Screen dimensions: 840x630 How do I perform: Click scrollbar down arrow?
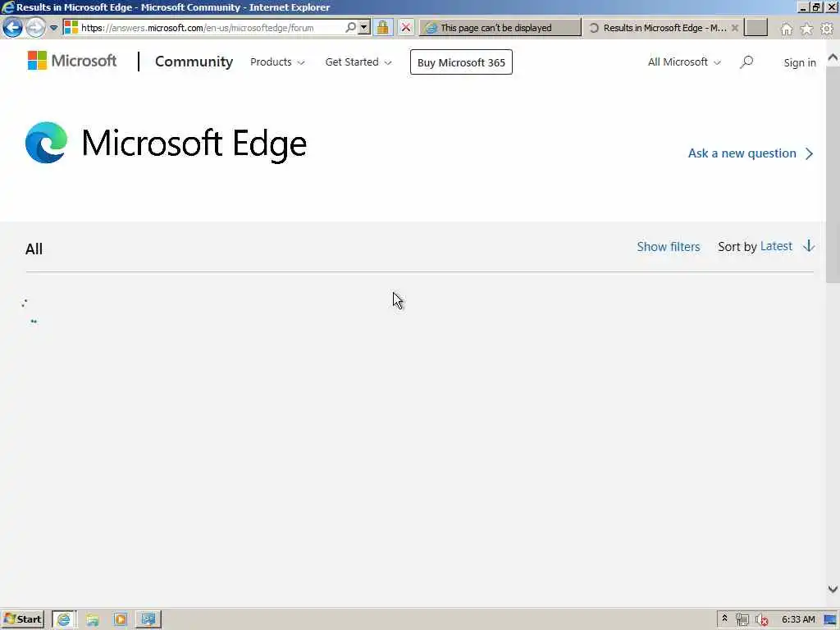pos(833,589)
